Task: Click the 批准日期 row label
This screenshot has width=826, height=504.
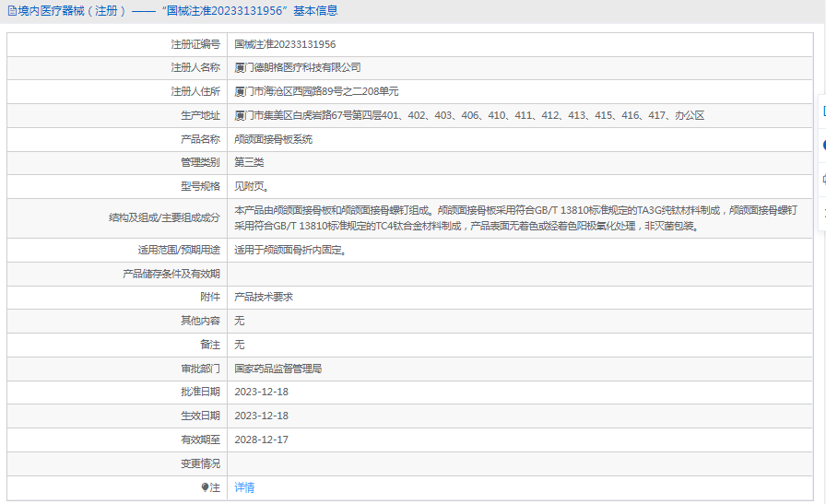Action: [x=200, y=392]
